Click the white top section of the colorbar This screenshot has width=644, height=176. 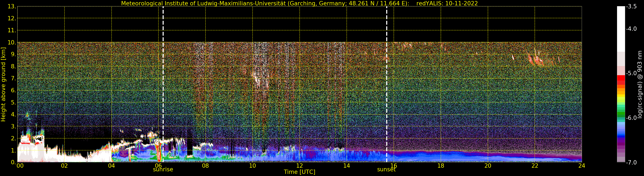[x=621, y=29]
